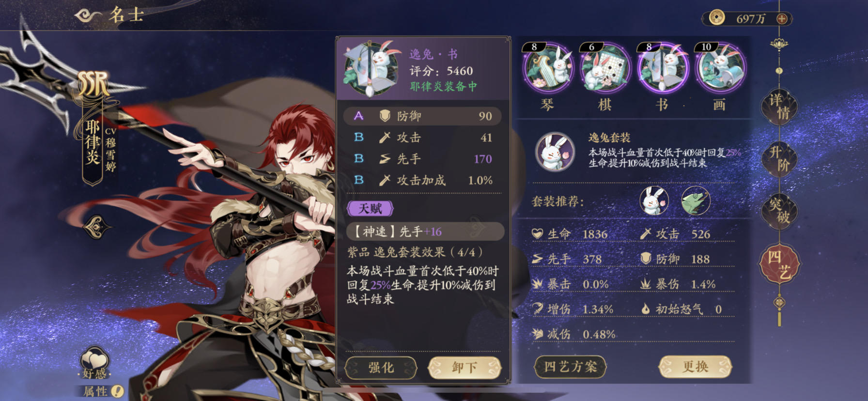Click the left arrow ornament beside character
The width and height of the screenshot is (868, 401).
(x=98, y=227)
